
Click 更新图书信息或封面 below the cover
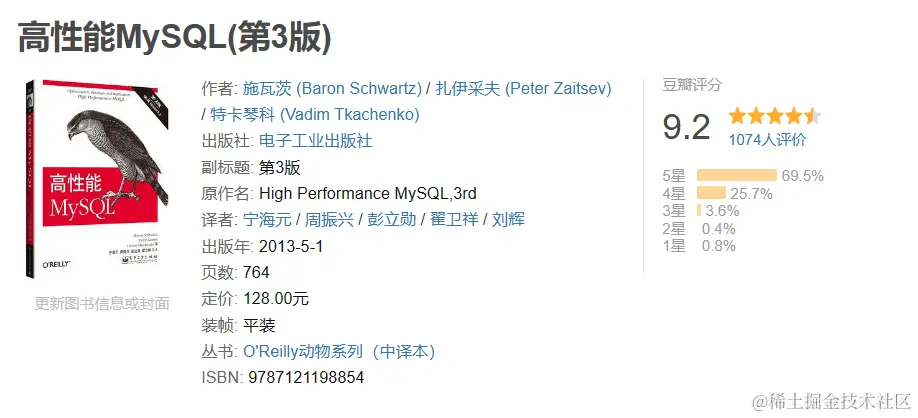101,303
